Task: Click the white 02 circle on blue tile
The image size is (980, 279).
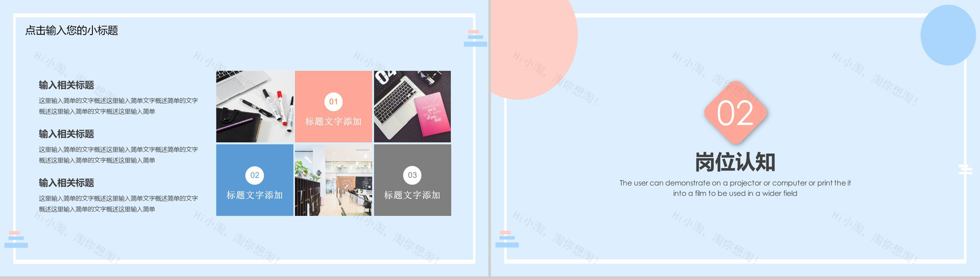Action: (x=255, y=175)
